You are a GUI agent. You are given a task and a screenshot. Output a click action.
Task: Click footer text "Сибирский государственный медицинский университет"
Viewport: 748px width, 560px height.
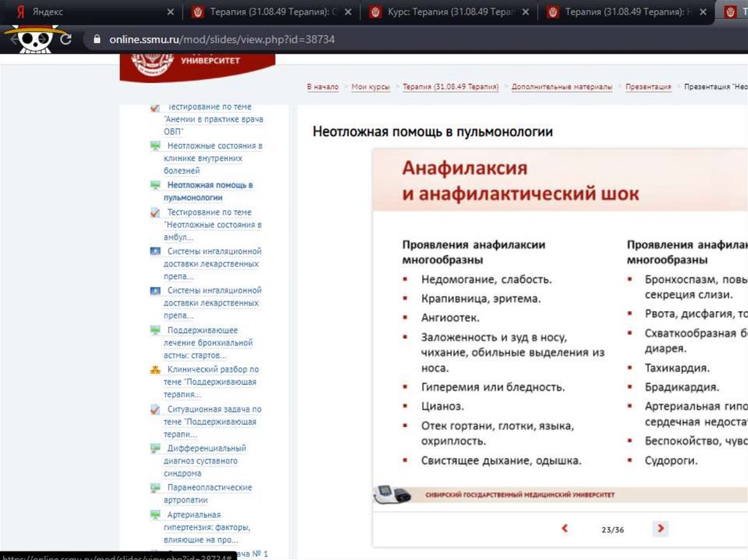[x=520, y=495]
